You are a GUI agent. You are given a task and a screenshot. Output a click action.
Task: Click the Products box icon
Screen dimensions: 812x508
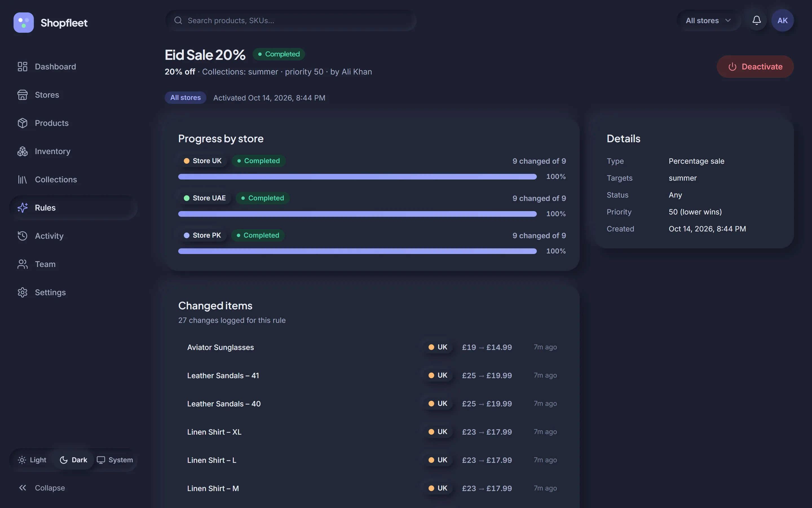[x=23, y=123]
